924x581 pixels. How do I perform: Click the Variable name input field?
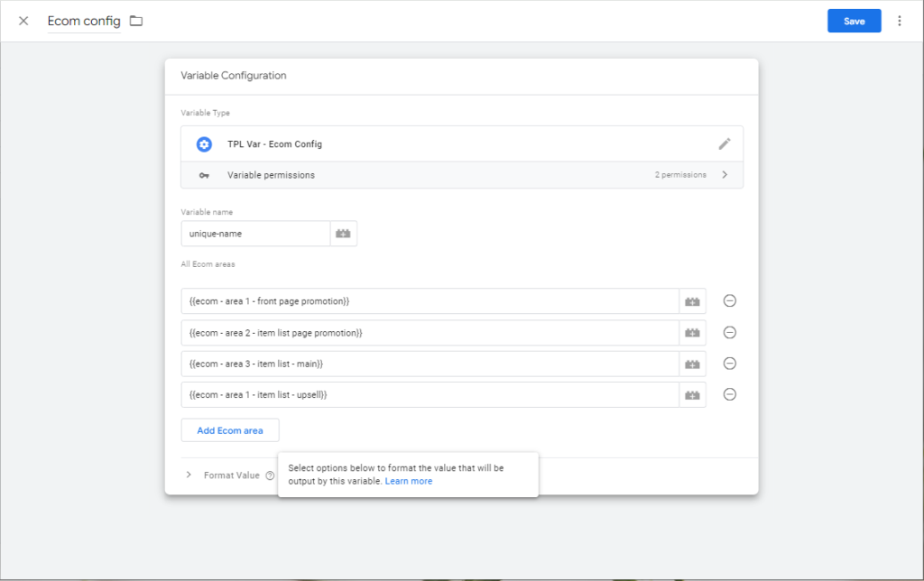(x=255, y=234)
